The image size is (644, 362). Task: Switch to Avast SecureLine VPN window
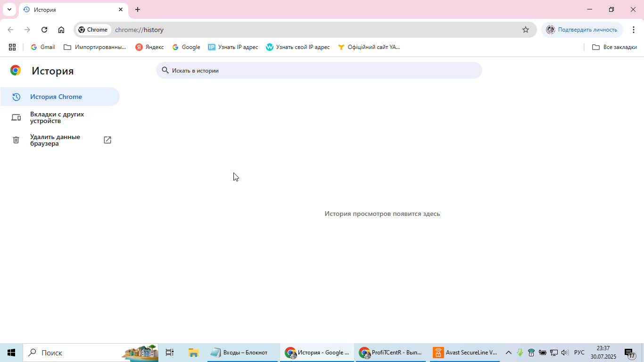[465, 353]
